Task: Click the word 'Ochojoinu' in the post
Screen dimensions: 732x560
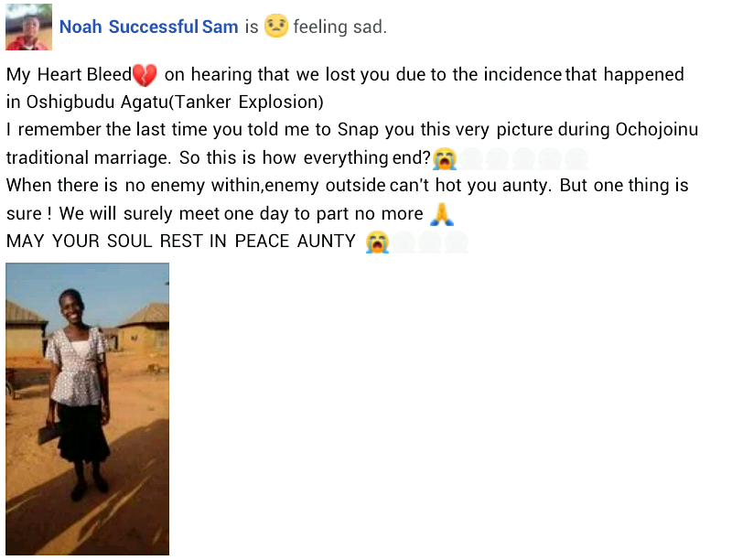Action: (x=657, y=130)
